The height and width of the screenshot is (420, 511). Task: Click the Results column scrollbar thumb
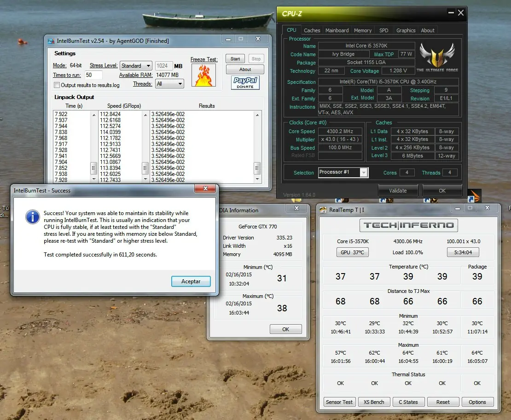257,168
